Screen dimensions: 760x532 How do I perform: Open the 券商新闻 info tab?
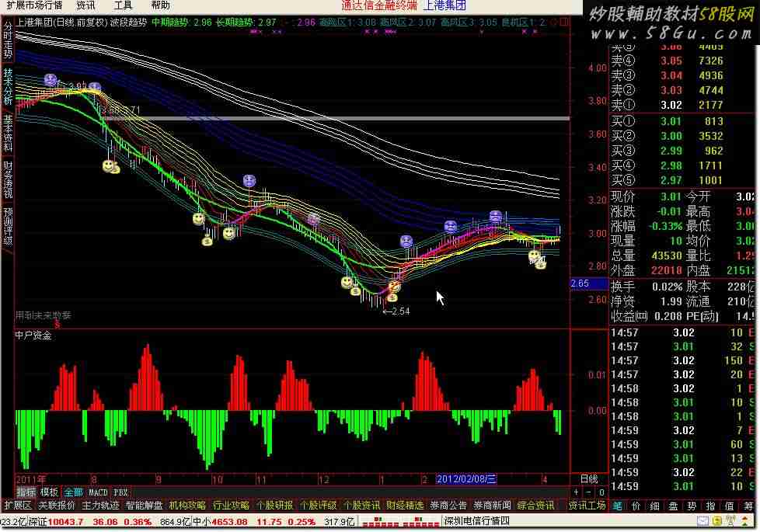(x=492, y=506)
